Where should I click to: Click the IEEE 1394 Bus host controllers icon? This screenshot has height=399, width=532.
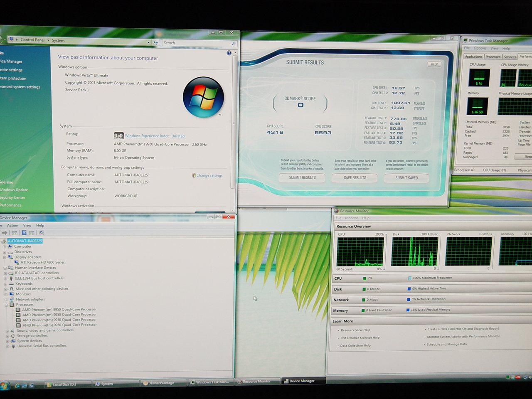pos(11,278)
